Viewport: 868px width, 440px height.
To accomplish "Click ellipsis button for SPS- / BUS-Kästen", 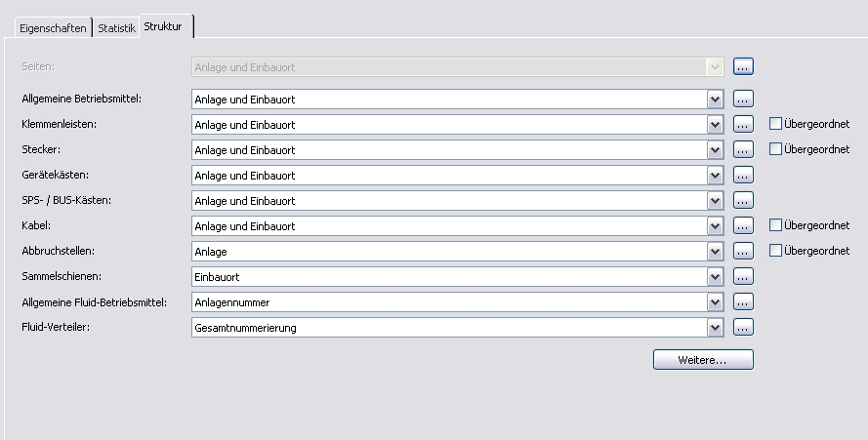I will tap(743, 201).
